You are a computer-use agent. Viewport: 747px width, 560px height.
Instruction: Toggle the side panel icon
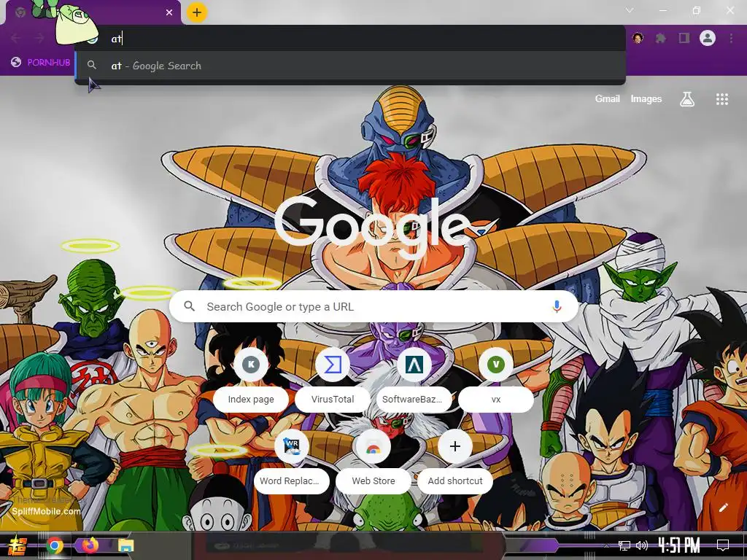pos(684,38)
